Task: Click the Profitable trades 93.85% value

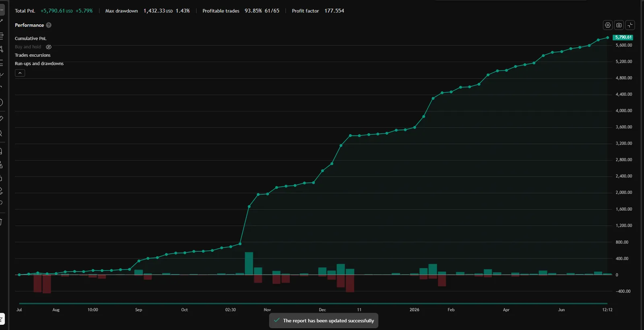Action: tap(253, 11)
